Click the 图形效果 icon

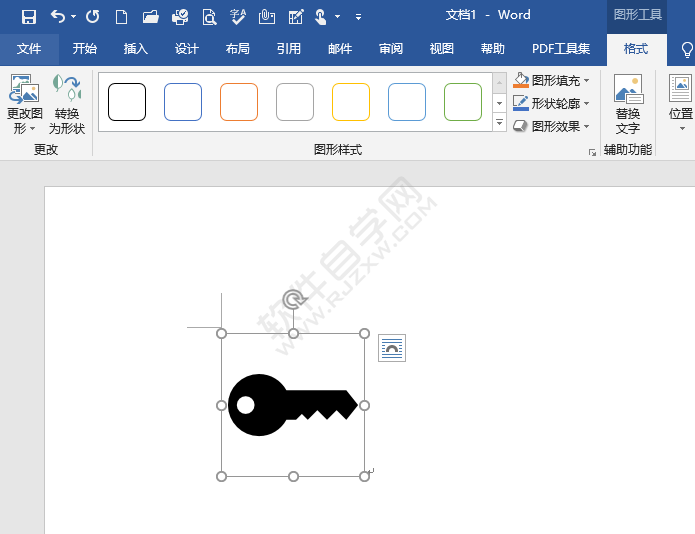coord(520,126)
